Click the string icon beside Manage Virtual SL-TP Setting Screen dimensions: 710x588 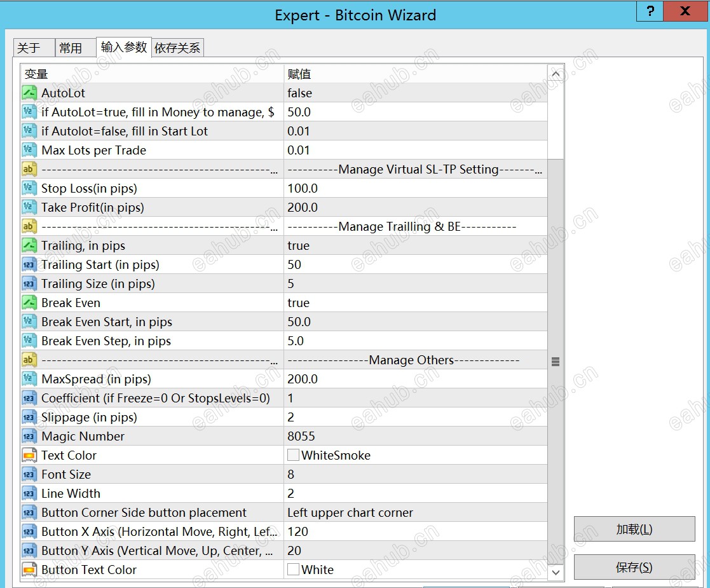click(x=29, y=169)
